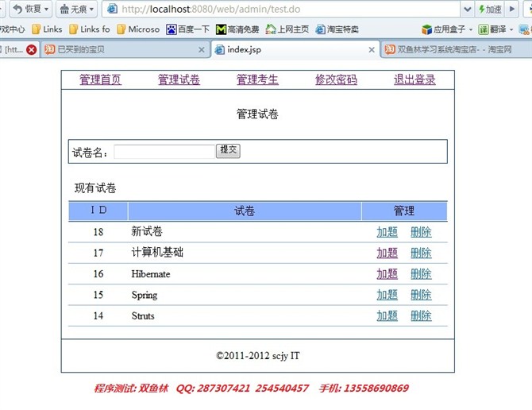
Task: Open the 修改密码 nav link
Action: (336, 79)
